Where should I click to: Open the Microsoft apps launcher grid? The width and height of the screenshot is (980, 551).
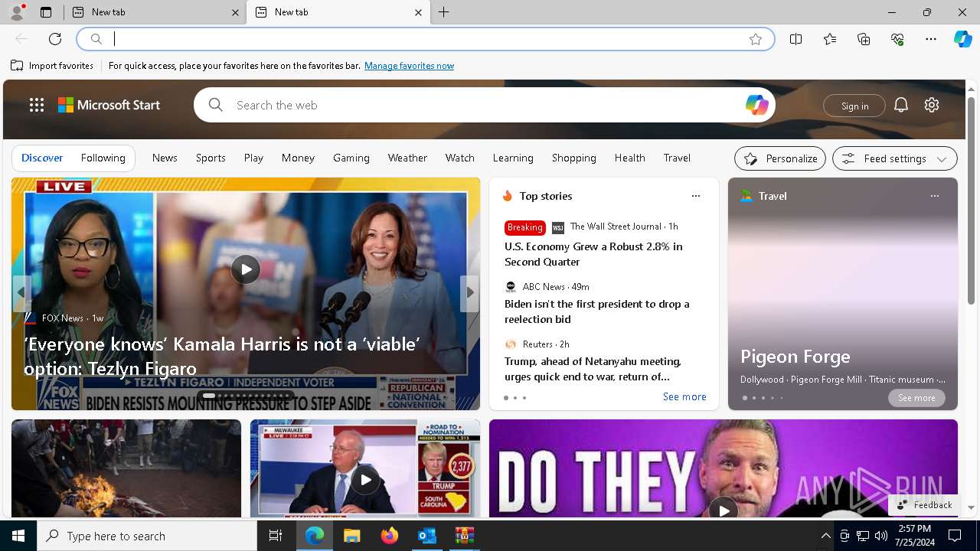[x=37, y=105]
